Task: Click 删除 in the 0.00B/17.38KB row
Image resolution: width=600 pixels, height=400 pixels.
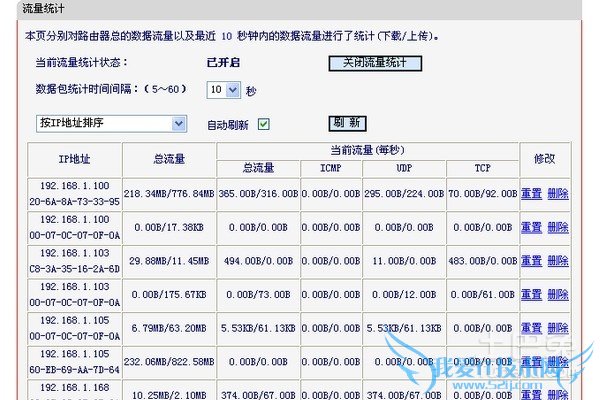Action: point(558,227)
